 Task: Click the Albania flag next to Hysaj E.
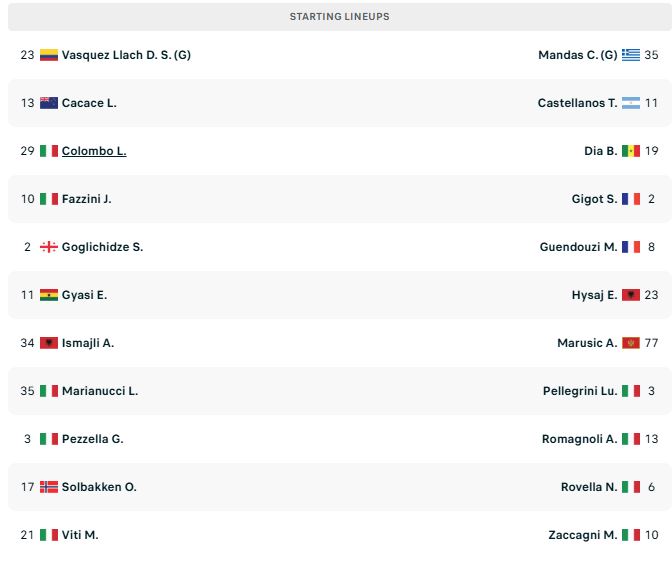click(631, 295)
